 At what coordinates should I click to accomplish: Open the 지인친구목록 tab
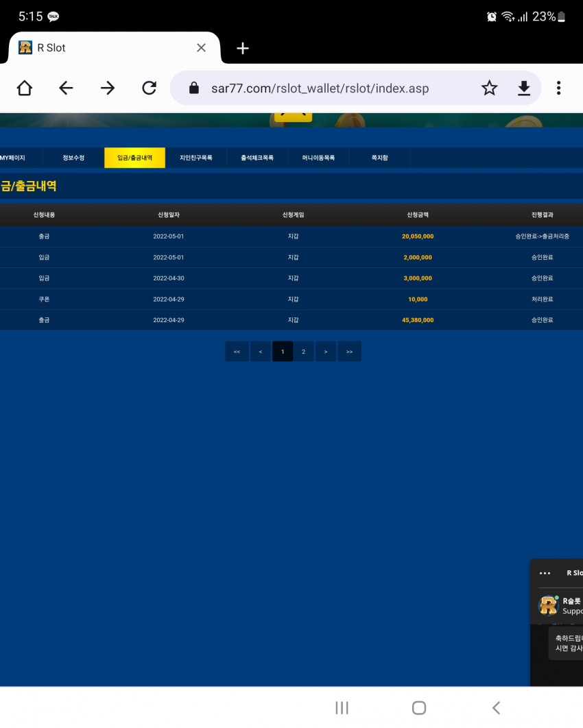click(196, 158)
